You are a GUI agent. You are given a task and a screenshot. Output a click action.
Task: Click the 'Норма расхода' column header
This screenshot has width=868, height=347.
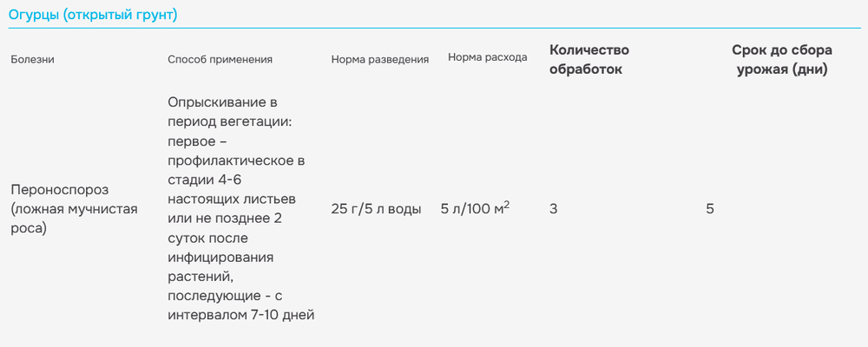click(488, 57)
